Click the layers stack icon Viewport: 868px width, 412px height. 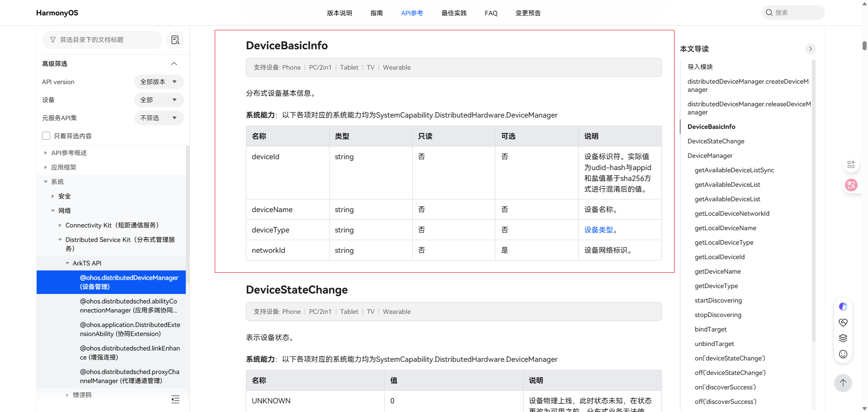(843, 338)
